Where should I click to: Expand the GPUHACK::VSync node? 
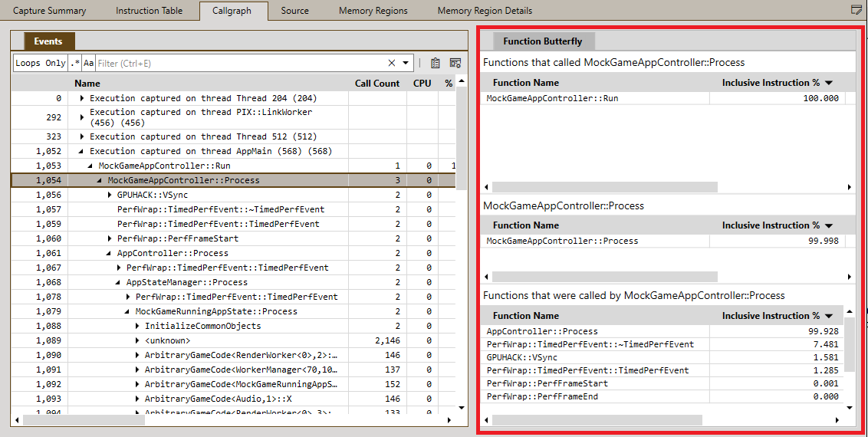(x=110, y=195)
